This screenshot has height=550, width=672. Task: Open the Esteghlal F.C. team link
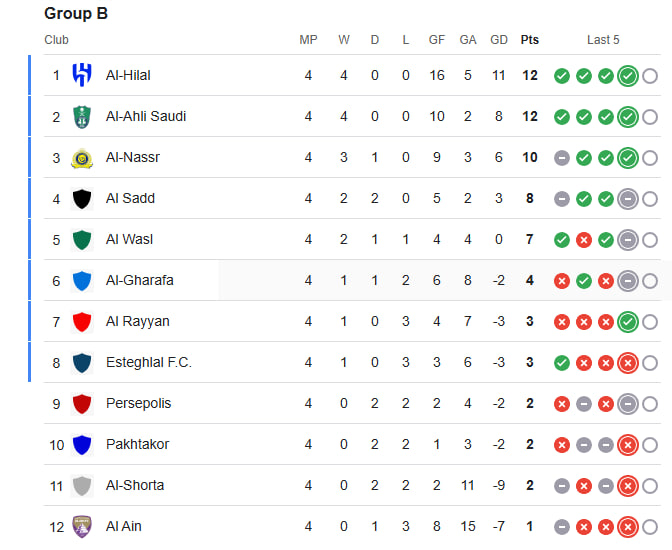(149, 362)
